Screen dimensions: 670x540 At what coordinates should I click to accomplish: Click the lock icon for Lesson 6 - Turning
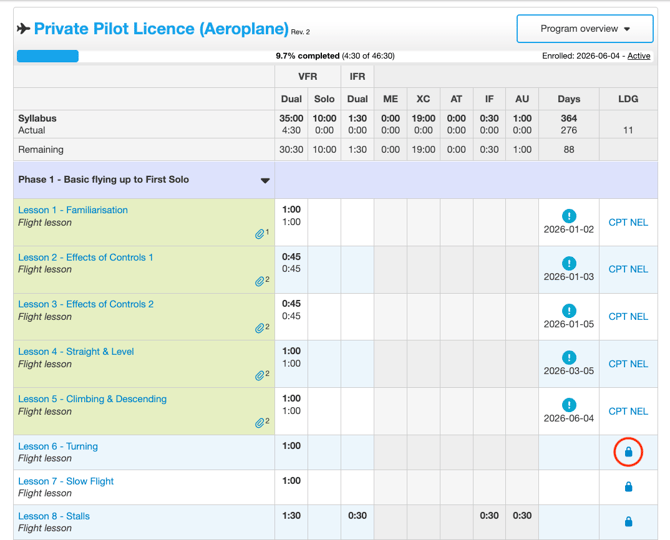[628, 452]
